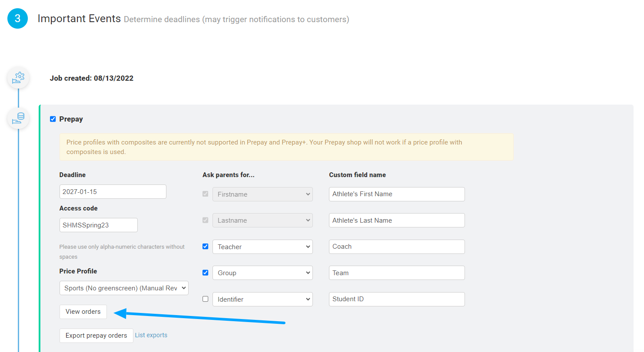Viewport: 644px width, 352px height.
Task: Click the composites warning message text
Action: click(x=264, y=147)
